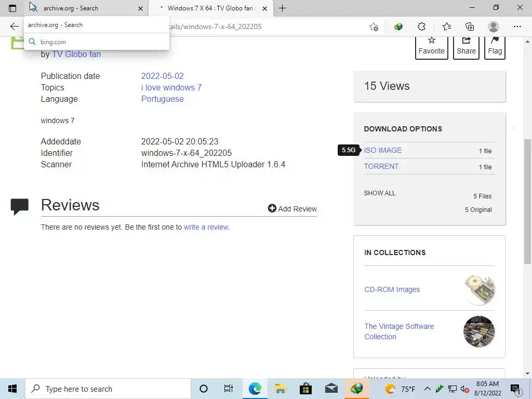This screenshot has width=532, height=399.
Task: Open the Windows Start menu
Action: 12,389
